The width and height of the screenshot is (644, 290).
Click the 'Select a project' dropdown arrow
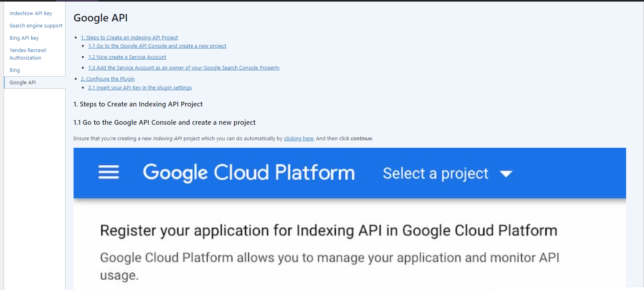[506, 174]
